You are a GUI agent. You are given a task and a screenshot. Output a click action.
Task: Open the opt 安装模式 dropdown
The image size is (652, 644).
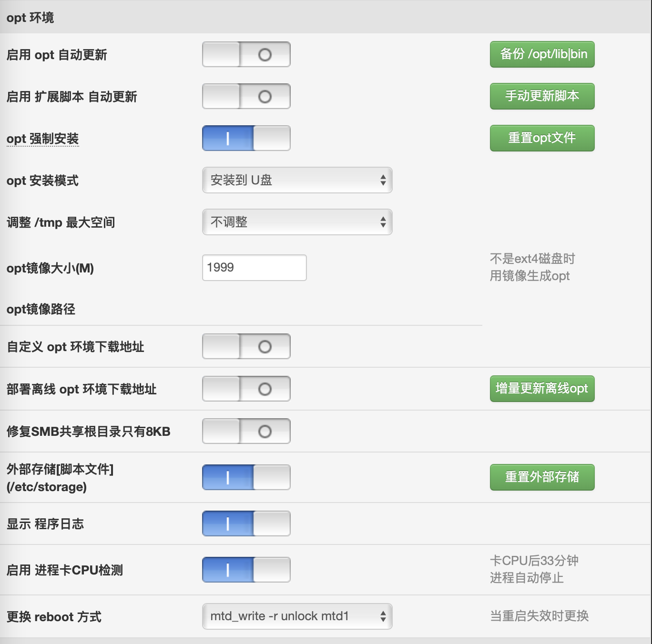[x=297, y=180]
